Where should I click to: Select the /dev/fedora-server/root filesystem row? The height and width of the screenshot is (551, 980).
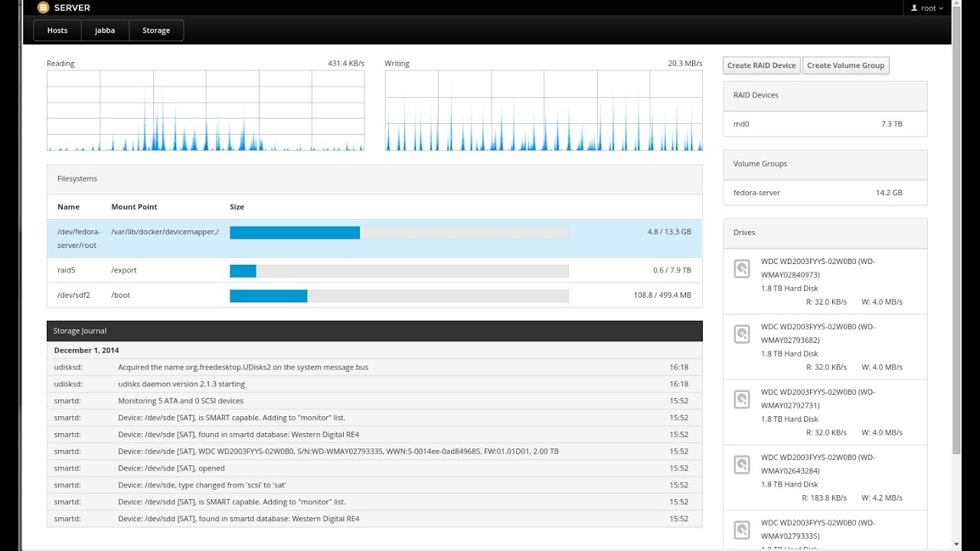tap(374, 238)
